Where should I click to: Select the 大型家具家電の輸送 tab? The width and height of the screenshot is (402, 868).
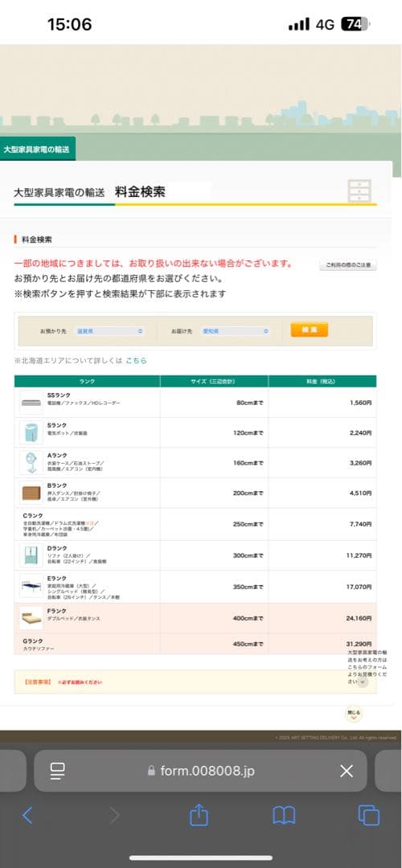tap(38, 149)
